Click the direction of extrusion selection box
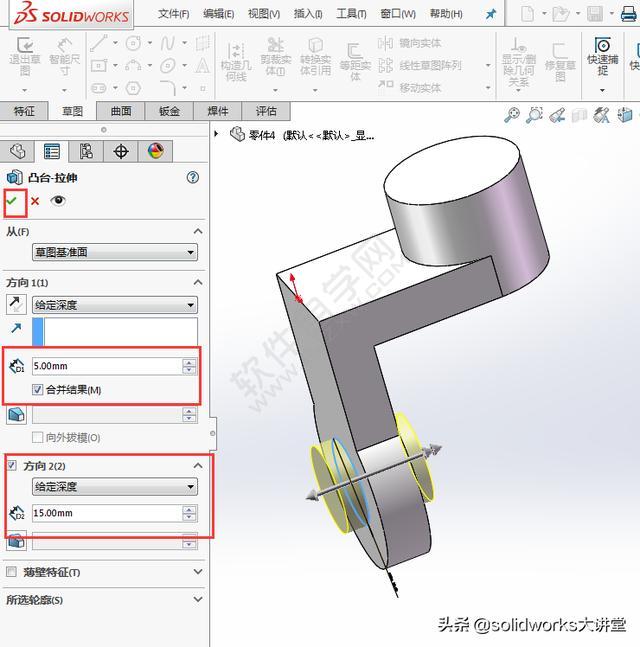The width and height of the screenshot is (640, 647). pyautogui.click(x=115, y=331)
